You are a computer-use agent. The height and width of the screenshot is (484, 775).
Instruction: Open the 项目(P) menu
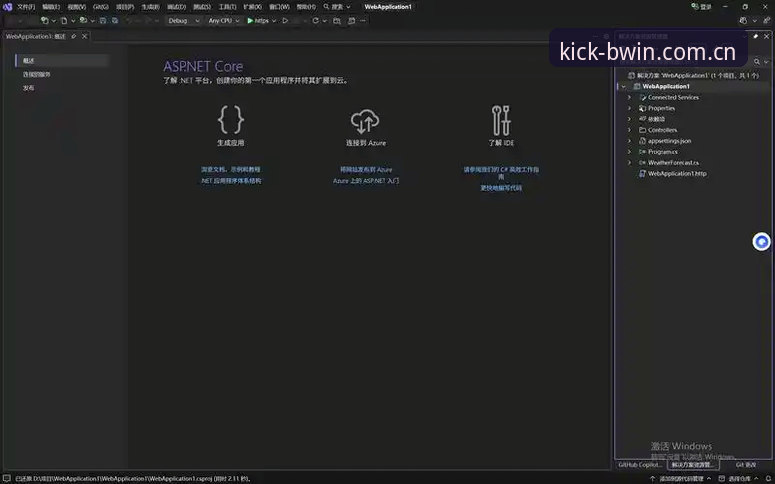pos(125,7)
